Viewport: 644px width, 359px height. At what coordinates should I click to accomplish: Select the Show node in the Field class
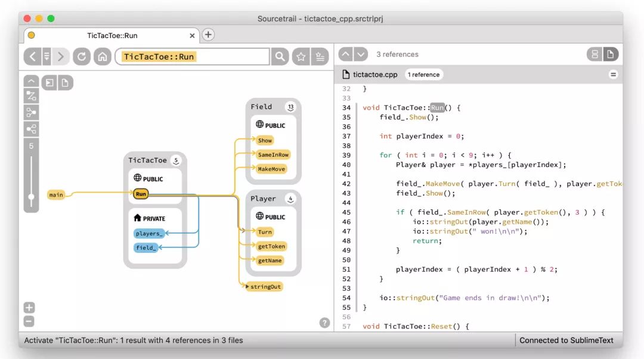tap(265, 141)
